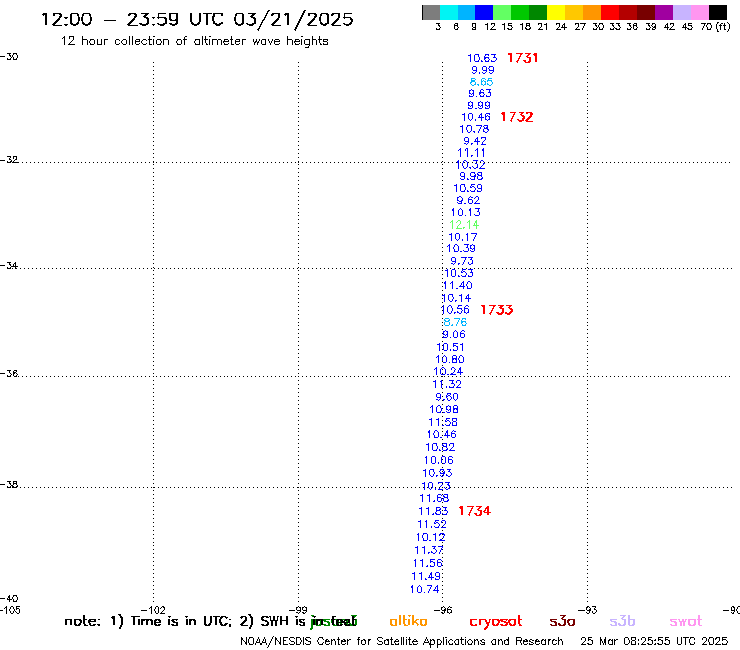Image resolution: width=740 pixels, height=650 pixels.
Task: Pick the purple legend color swatch
Action: pyautogui.click(x=664, y=12)
